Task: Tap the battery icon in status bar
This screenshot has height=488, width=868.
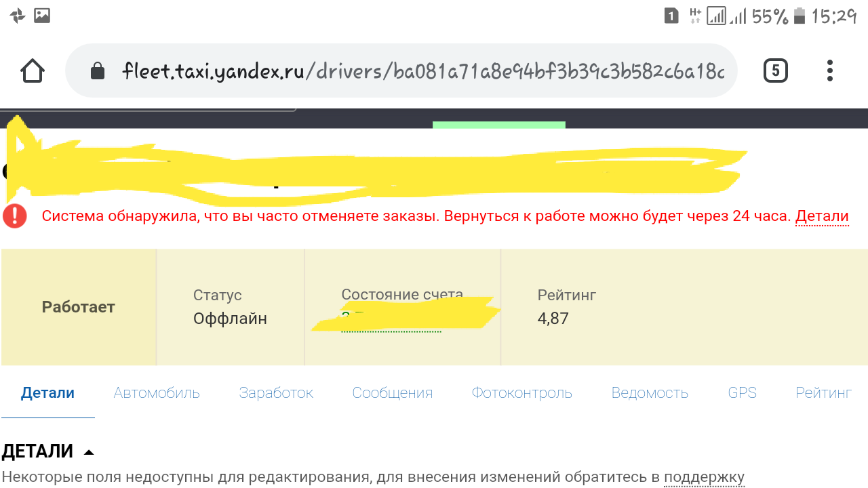Action: coord(800,16)
